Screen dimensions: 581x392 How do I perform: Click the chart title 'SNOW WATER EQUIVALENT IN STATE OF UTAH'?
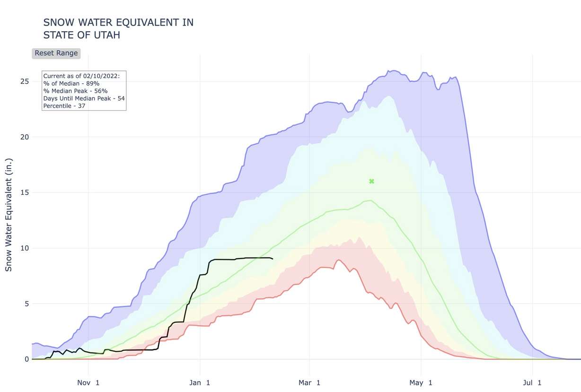tap(118, 28)
